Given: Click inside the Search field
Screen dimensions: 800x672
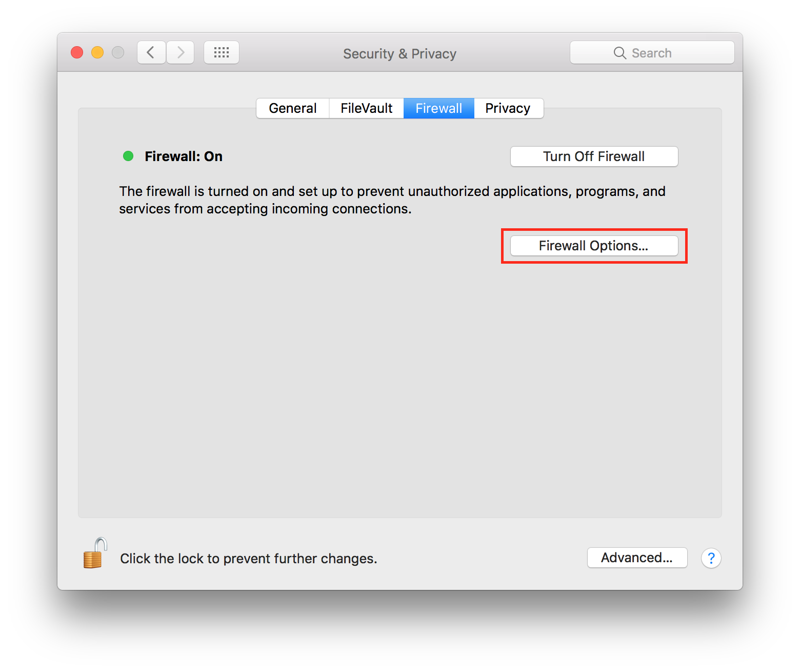Looking at the screenshot, I should coord(662,52).
